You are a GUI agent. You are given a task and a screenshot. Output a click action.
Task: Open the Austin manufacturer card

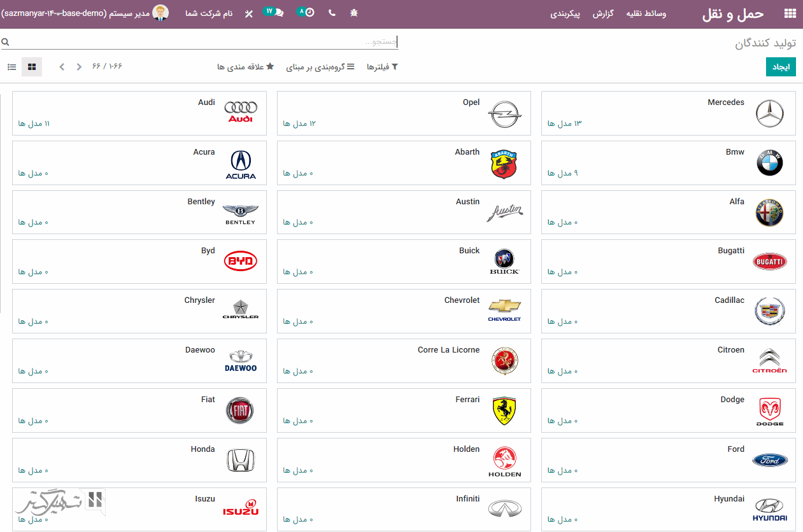(x=404, y=213)
